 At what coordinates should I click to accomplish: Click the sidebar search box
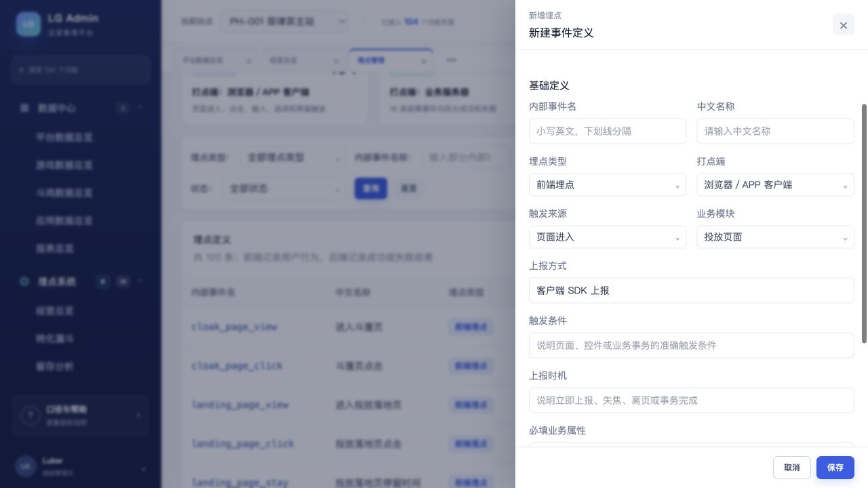pyautogui.click(x=81, y=70)
